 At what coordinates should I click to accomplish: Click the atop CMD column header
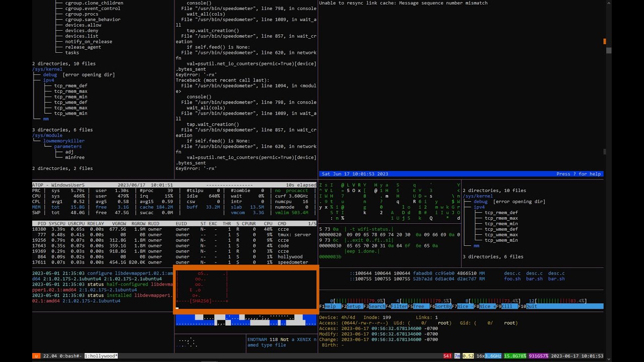coord(282,223)
